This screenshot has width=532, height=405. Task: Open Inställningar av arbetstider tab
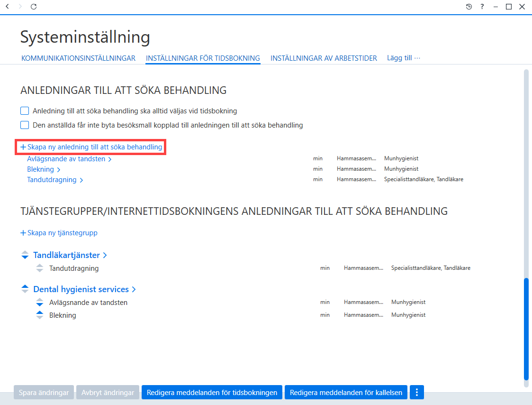pyautogui.click(x=324, y=58)
